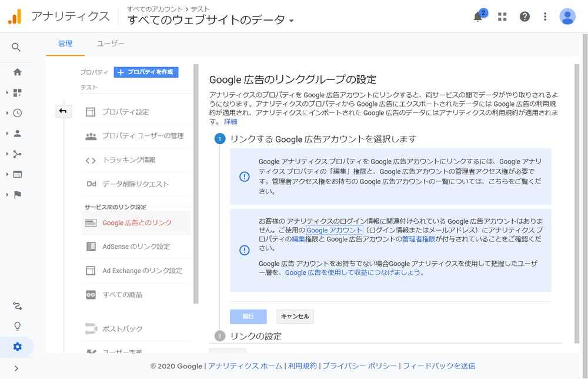The width and height of the screenshot is (588, 379).
Task: Open フィードバックを送信 footer link
Action: (439, 366)
